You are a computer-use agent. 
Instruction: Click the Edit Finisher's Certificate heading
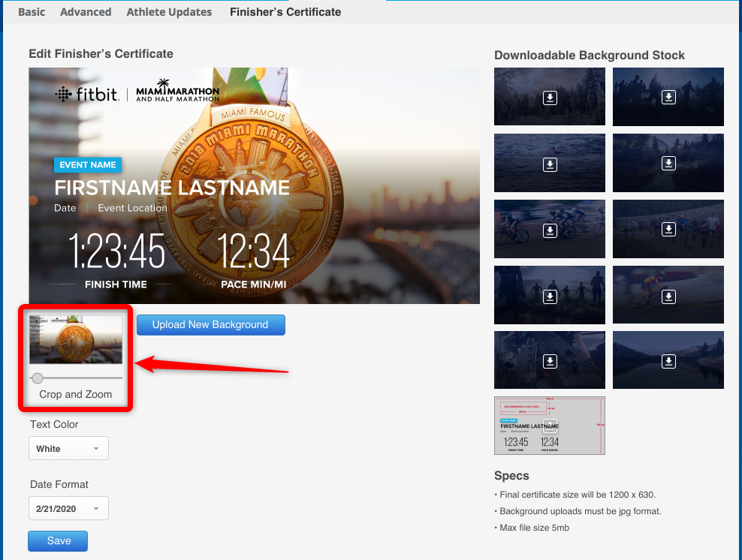point(101,53)
